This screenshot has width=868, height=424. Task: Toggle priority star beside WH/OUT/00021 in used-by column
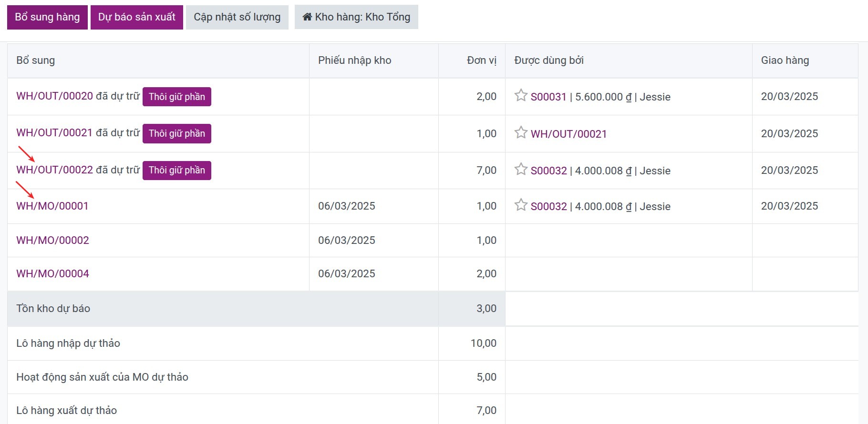521,132
